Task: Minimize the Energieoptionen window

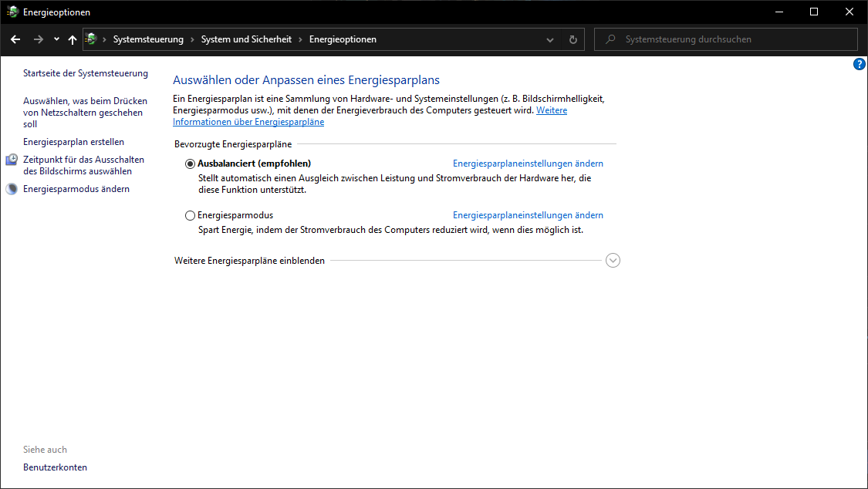Action: pos(778,12)
